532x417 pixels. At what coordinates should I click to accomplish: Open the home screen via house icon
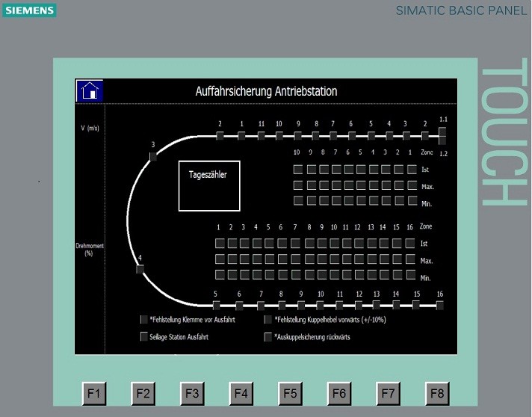[x=90, y=91]
